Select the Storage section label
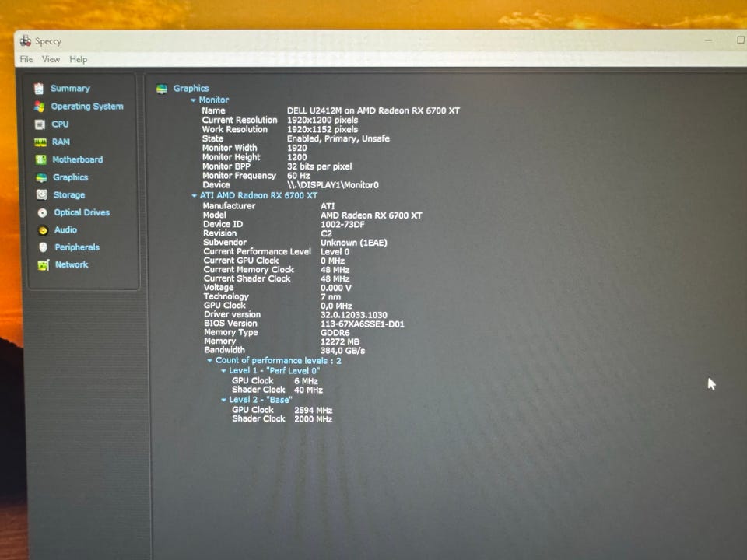The height and width of the screenshot is (560, 747). [69, 194]
